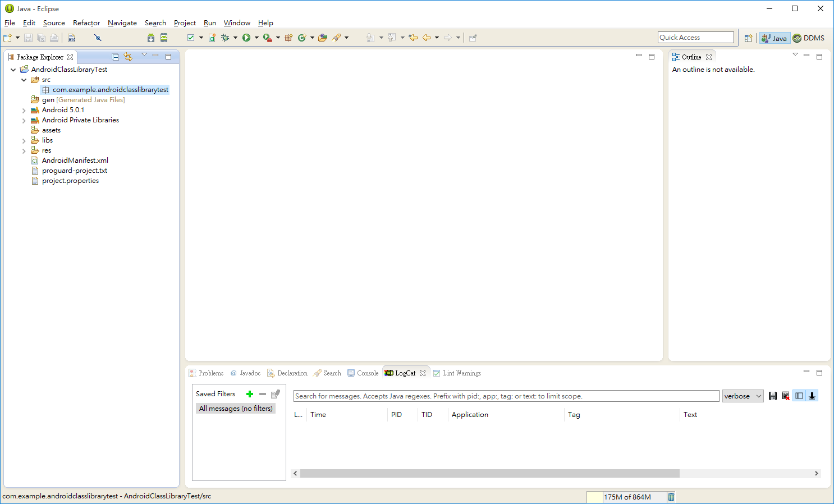Collapse the src folder node
Viewport: 834px width, 504px height.
[24, 80]
